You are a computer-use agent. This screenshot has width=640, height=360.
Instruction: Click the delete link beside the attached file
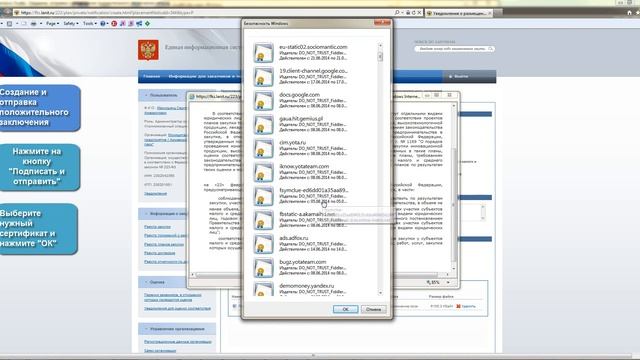point(468,306)
